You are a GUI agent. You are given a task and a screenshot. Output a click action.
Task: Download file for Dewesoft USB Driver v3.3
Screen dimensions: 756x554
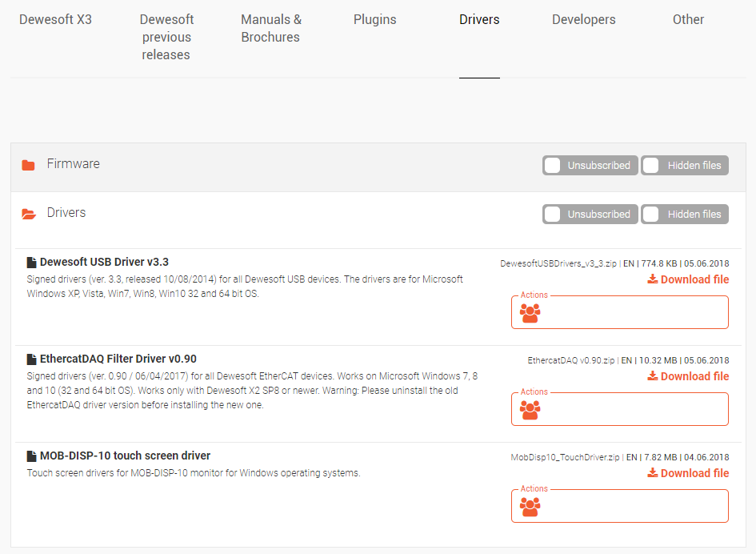[x=688, y=279]
